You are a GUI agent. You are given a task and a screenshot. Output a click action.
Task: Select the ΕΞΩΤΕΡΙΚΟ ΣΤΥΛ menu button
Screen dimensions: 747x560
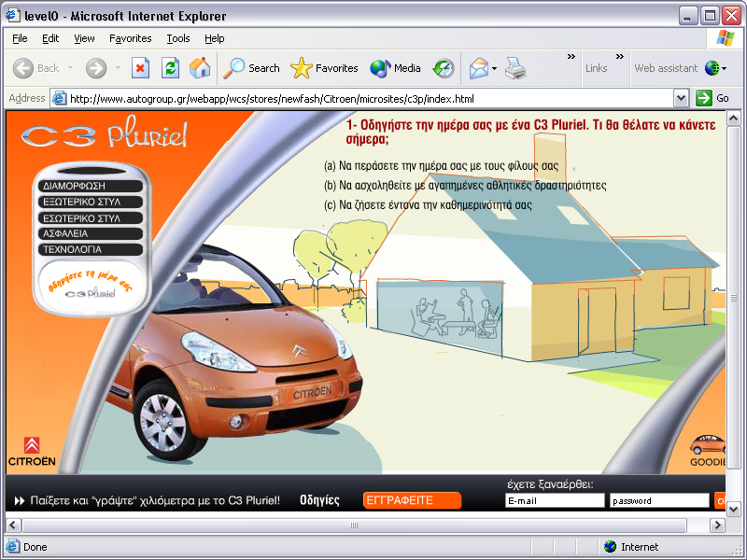click(91, 202)
